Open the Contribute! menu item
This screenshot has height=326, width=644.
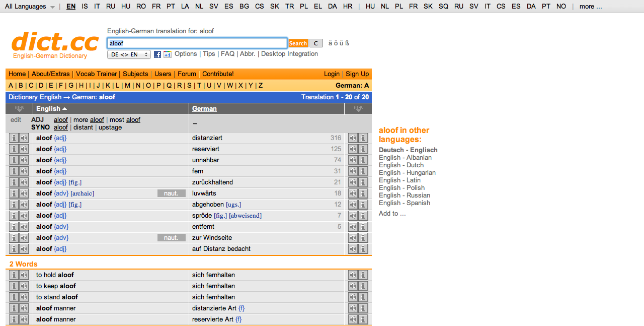tap(218, 74)
